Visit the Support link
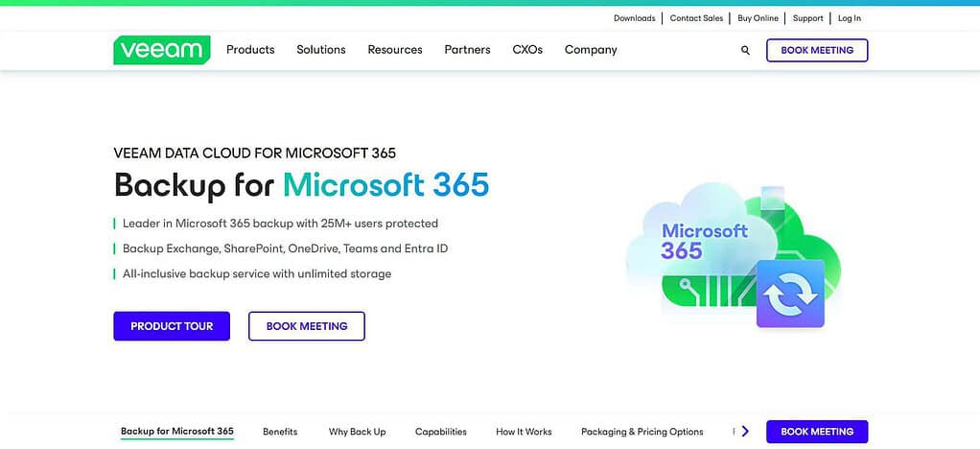Screen dimensions: 980x449 coord(808,18)
